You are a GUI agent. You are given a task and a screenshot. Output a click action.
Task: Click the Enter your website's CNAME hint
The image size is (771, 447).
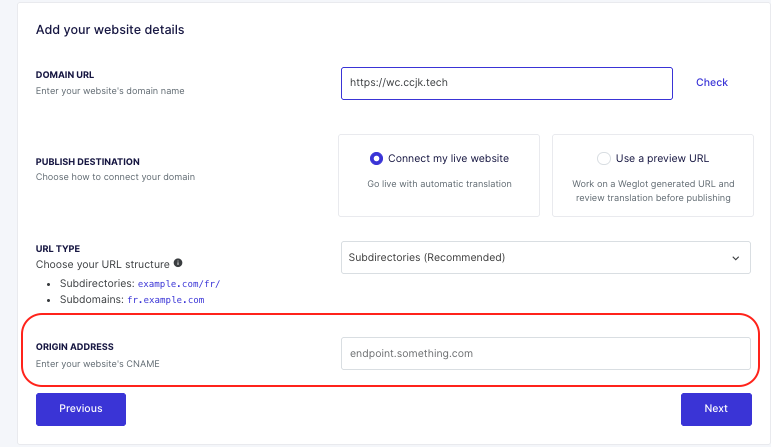pos(97,364)
